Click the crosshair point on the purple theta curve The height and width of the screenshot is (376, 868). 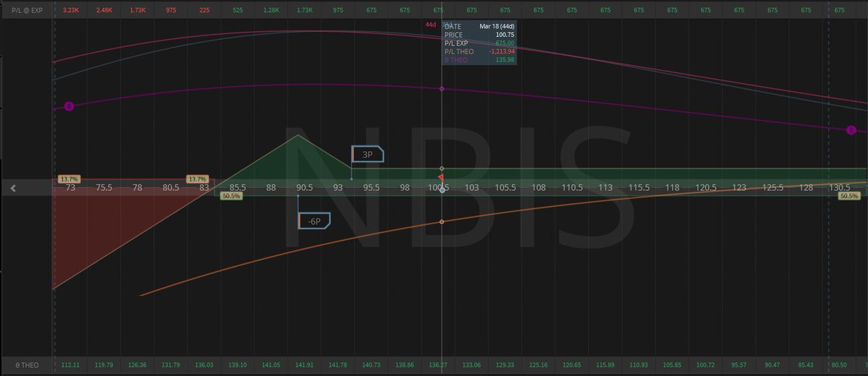442,89
